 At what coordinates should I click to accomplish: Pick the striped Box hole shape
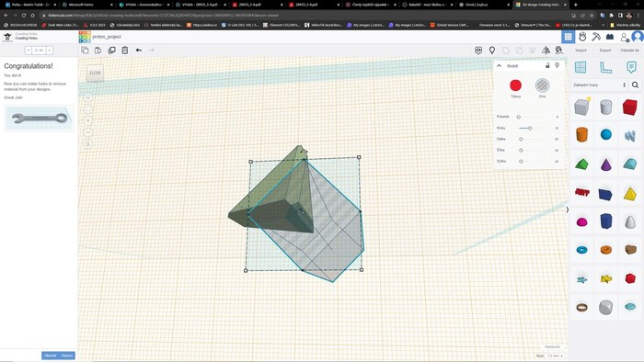pyautogui.click(x=581, y=107)
